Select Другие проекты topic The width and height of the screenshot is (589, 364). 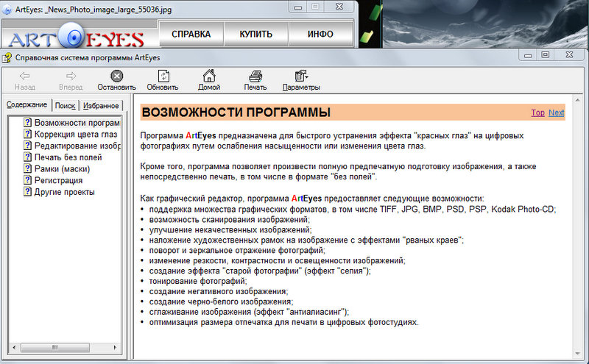click(65, 192)
